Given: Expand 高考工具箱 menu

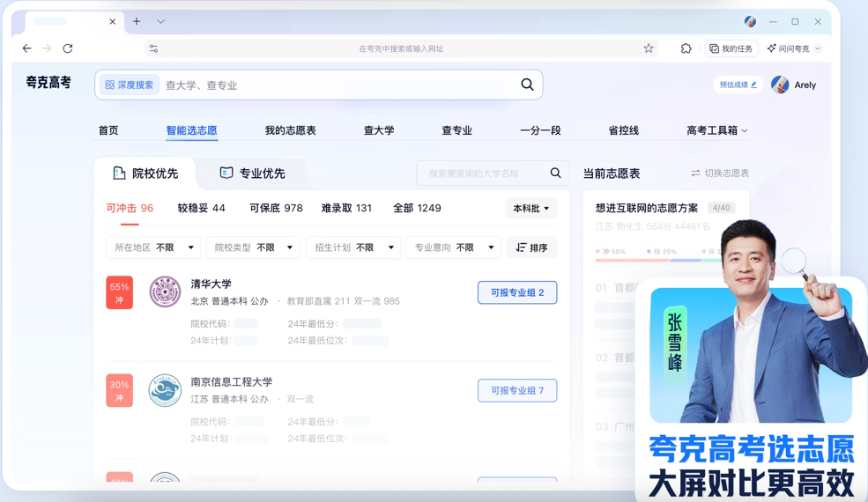Looking at the screenshot, I should 717,130.
